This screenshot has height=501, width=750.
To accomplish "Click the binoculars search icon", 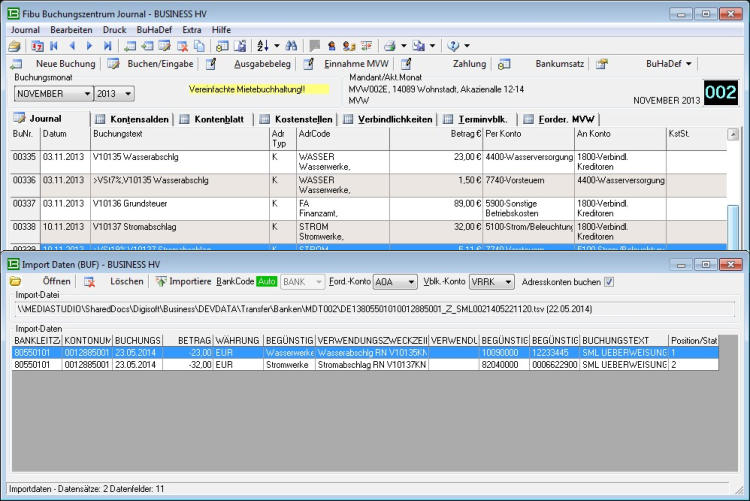I will [x=292, y=46].
